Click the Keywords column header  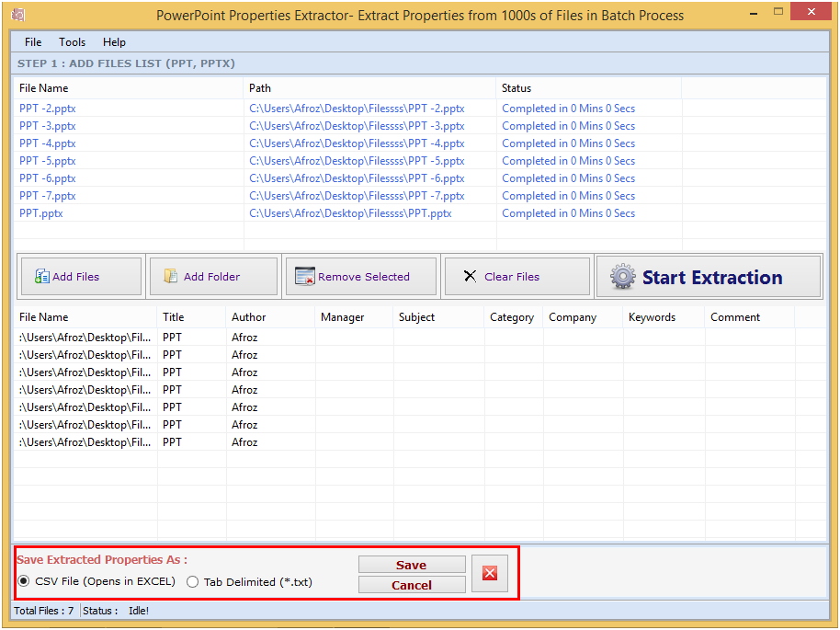pos(664,317)
